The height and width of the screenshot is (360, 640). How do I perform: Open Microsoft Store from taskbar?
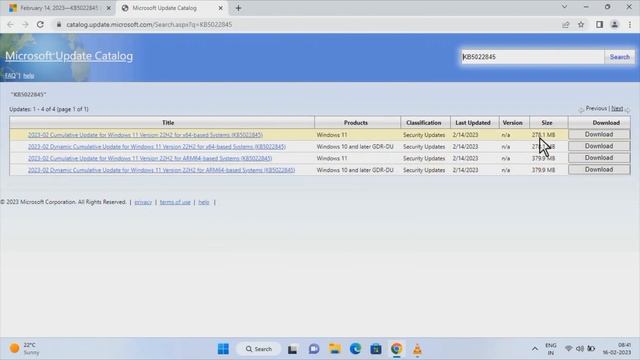tap(376, 349)
